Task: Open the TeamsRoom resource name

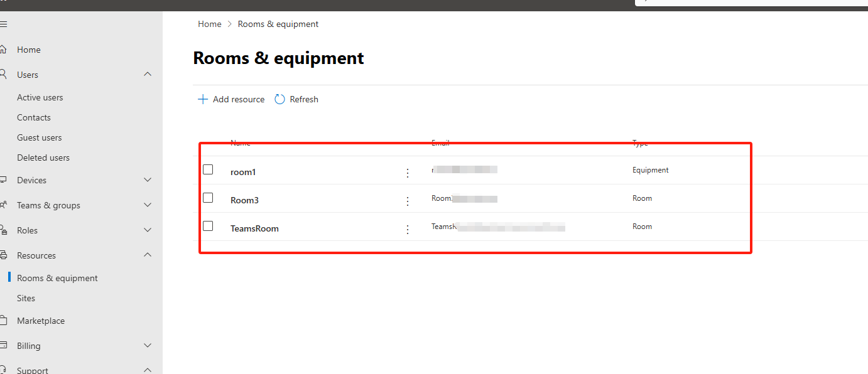Action: (254, 228)
